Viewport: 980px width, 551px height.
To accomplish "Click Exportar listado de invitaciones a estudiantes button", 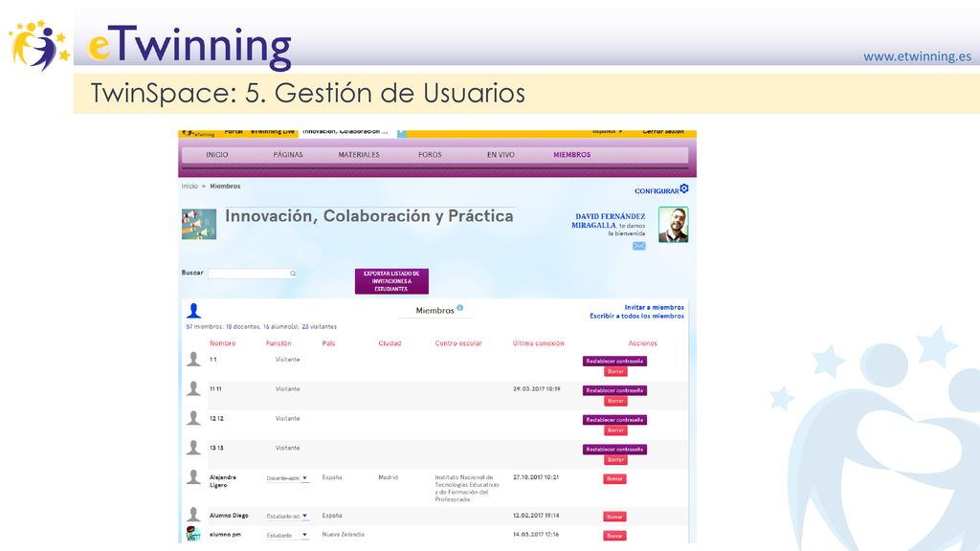I will pyautogui.click(x=391, y=281).
